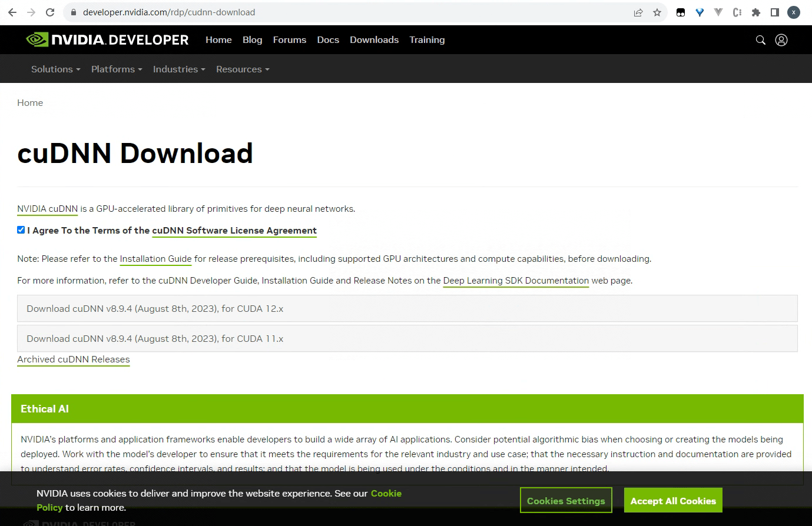Reload the page with the refresh icon
Viewport: 812px width, 526px height.
(x=50, y=12)
